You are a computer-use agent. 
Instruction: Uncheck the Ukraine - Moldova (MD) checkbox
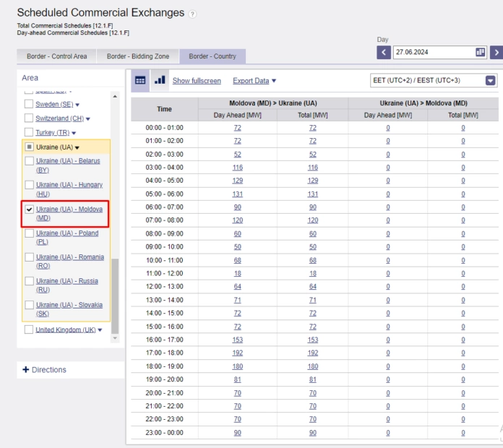pyautogui.click(x=29, y=210)
